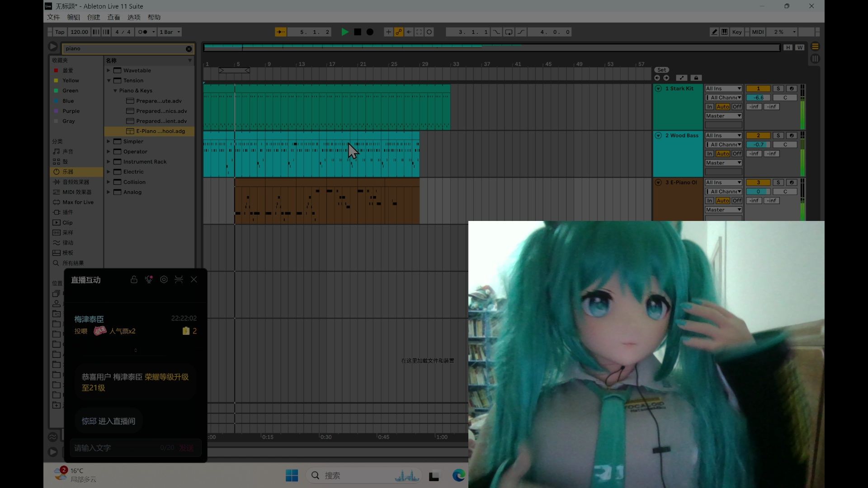The width and height of the screenshot is (868, 488).
Task: Click the H optimize height button
Action: tap(788, 47)
